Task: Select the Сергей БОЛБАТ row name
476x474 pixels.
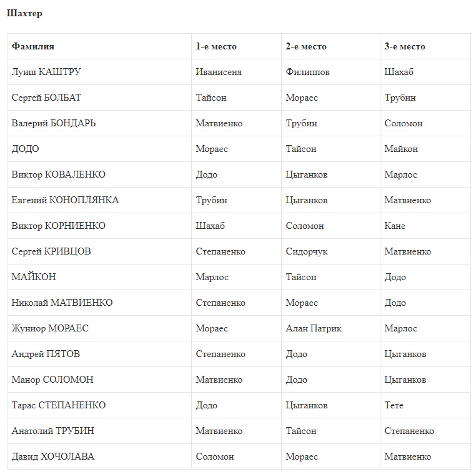Action: tap(46, 98)
